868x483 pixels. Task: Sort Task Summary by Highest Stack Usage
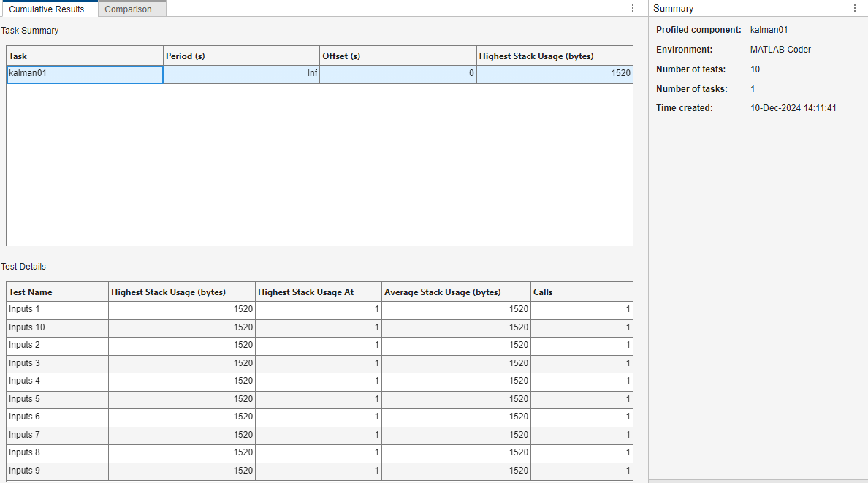554,56
